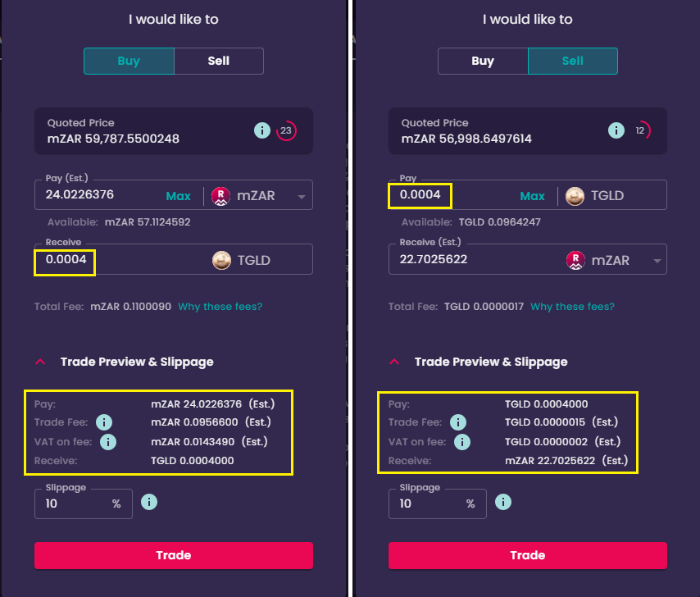This screenshot has height=597, width=700.
Task: Collapse Trade Preview & Slippage in Buy panel
Action: (40, 362)
